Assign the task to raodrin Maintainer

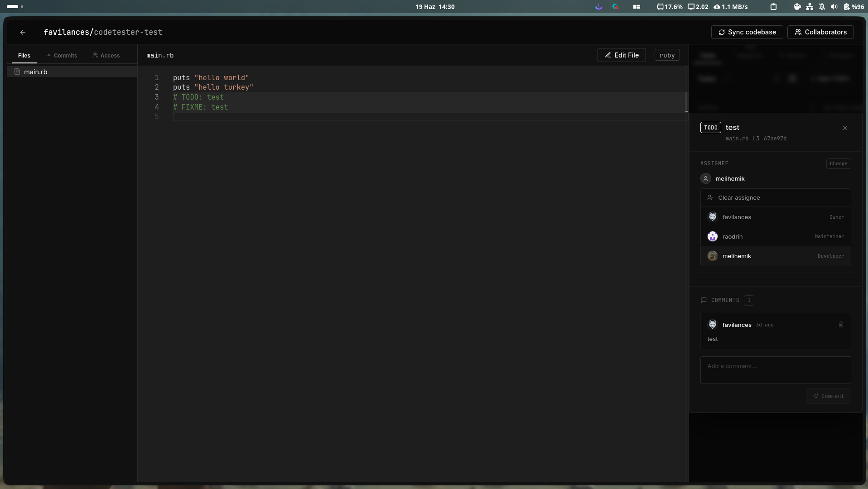[776, 236]
